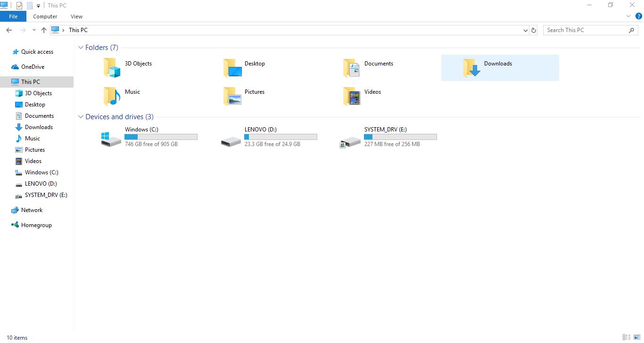This screenshot has width=644, height=343.
Task: Open the View ribbon tab
Action: point(76,16)
